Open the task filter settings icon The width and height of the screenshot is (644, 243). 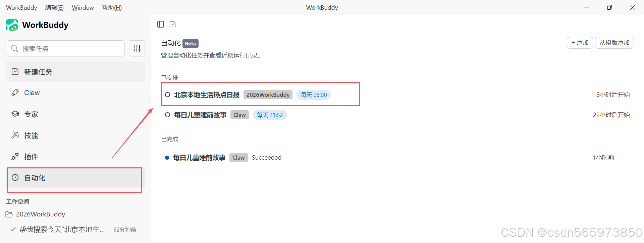tap(137, 48)
